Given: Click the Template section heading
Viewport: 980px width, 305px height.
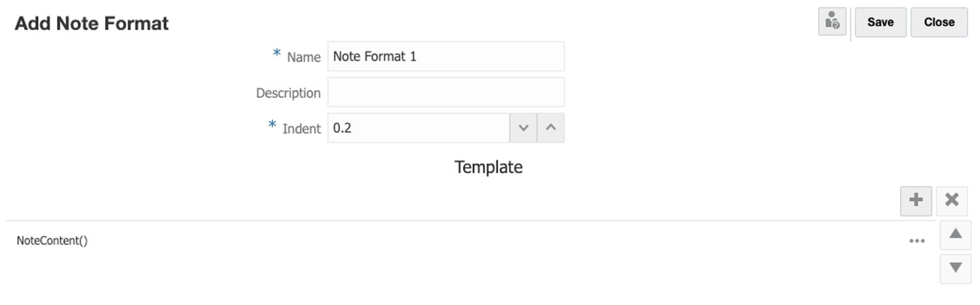Looking at the screenshot, I should (x=488, y=167).
